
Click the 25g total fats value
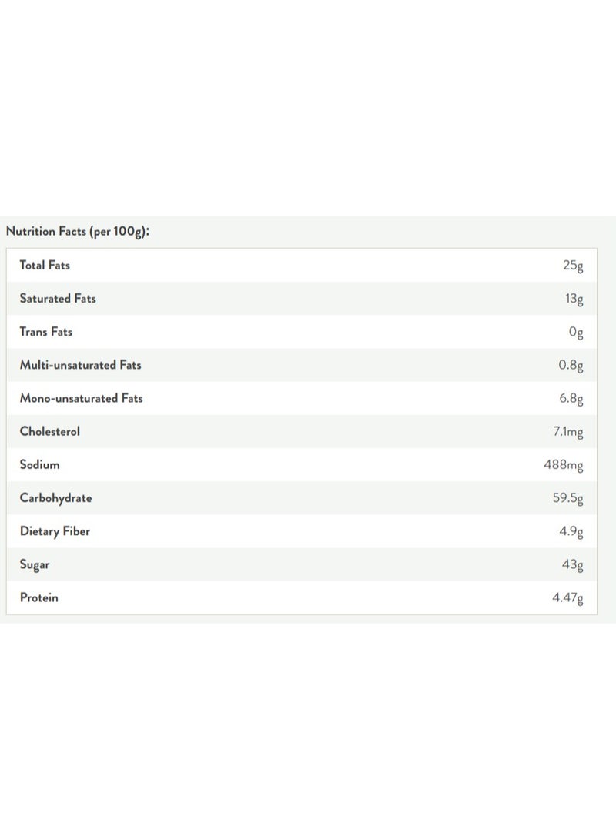(573, 266)
